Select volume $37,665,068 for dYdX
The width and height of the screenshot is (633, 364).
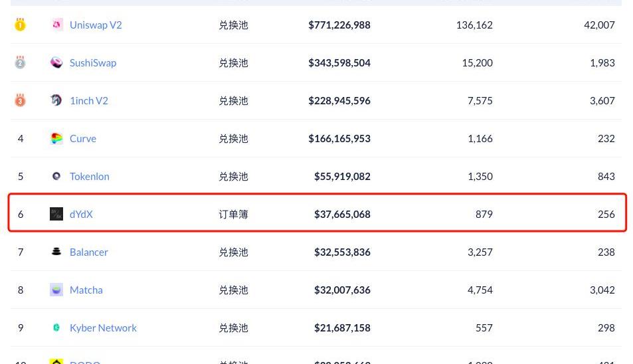click(342, 215)
